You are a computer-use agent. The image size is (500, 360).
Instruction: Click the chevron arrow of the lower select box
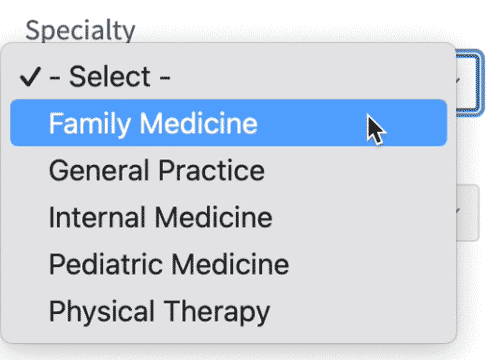[458, 211]
